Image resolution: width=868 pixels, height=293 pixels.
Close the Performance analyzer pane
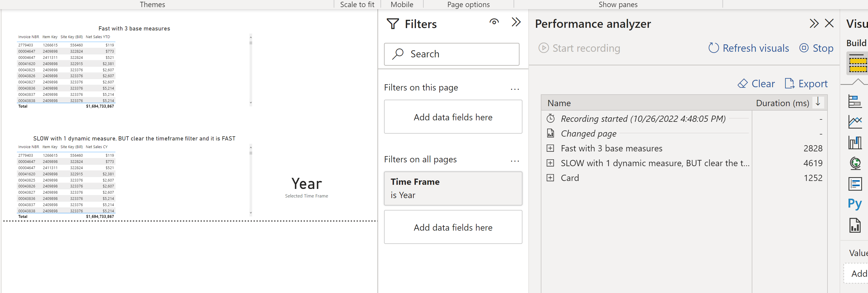pyautogui.click(x=829, y=23)
